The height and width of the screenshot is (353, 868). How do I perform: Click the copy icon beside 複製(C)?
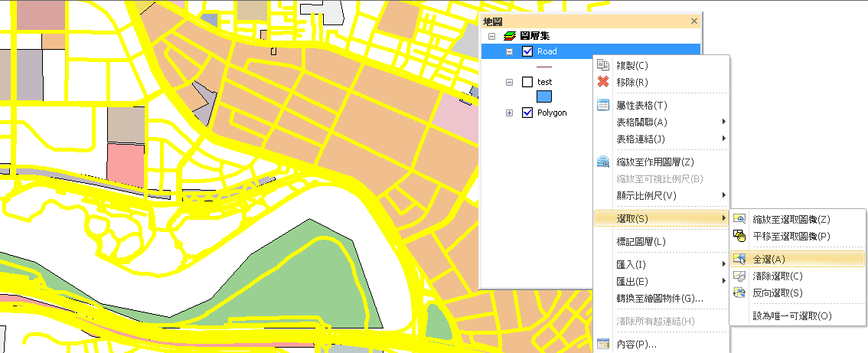coord(603,65)
